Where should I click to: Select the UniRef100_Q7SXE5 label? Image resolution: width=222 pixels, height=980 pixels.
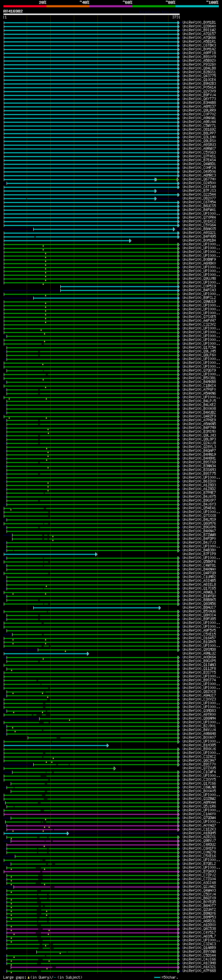(x=199, y=317)
